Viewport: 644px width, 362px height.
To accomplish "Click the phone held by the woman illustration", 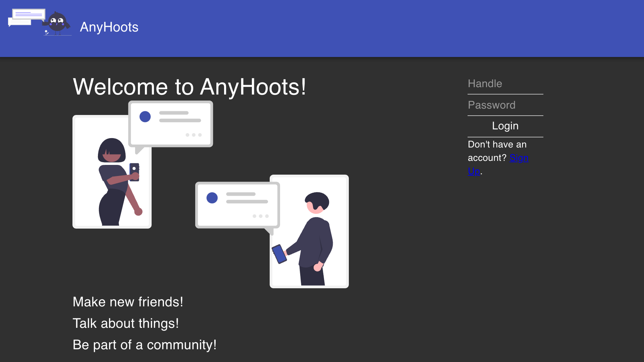I will tap(135, 171).
